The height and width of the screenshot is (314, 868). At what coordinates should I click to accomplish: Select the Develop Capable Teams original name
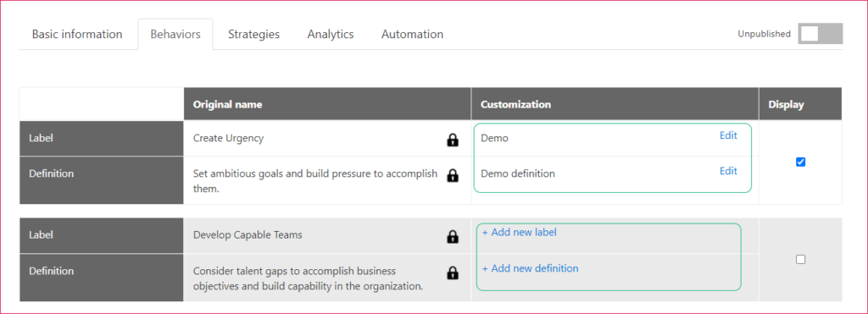(248, 234)
